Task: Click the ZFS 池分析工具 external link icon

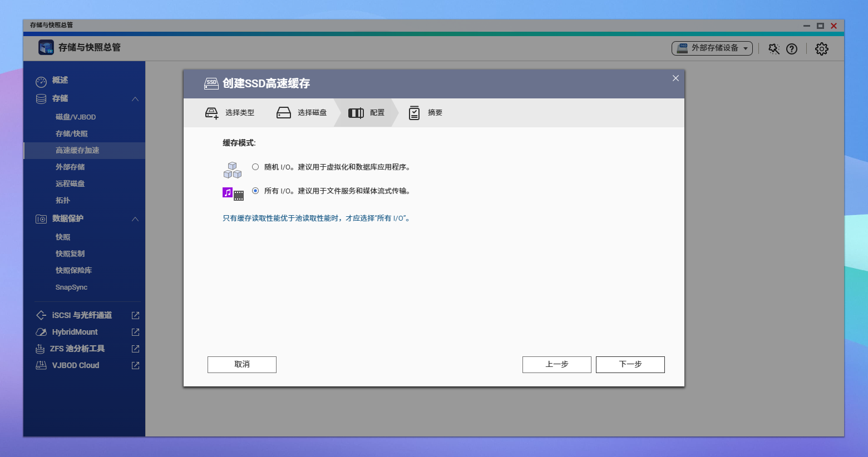Action: [135, 349]
